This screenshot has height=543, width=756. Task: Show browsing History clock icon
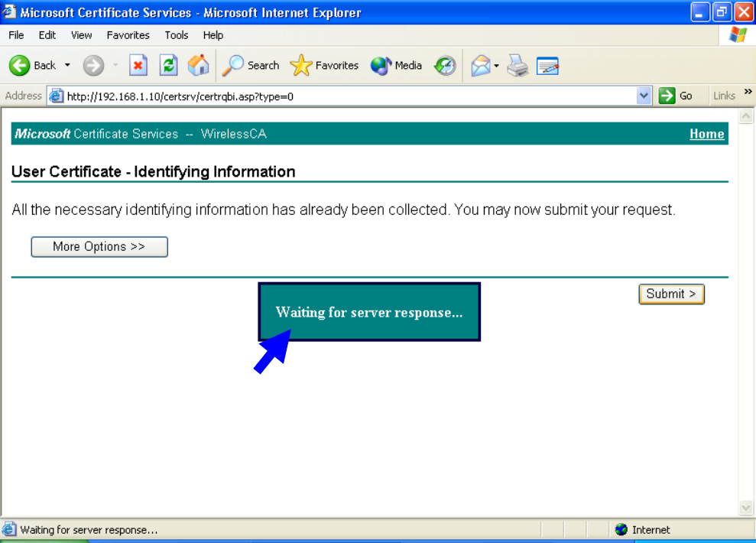coord(445,66)
